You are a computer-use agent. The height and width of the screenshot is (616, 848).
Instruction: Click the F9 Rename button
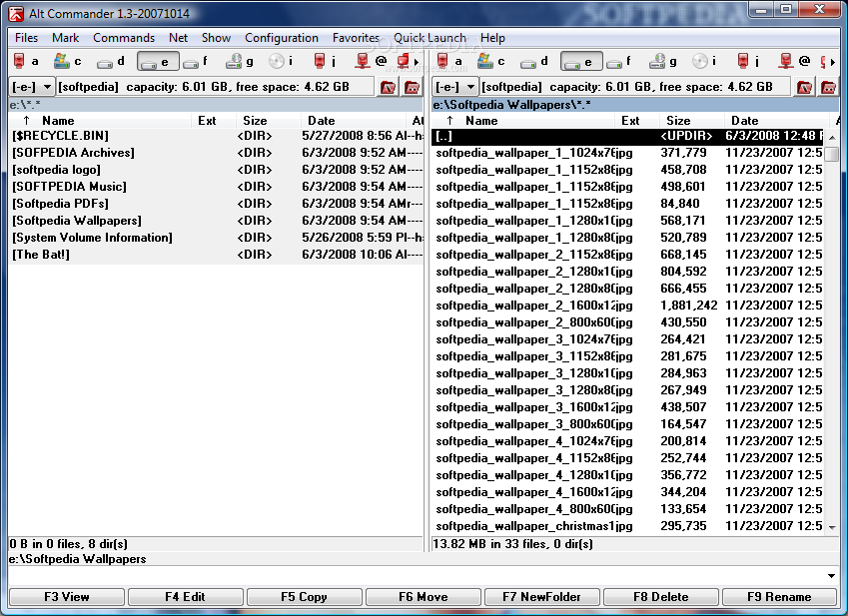[779, 597]
